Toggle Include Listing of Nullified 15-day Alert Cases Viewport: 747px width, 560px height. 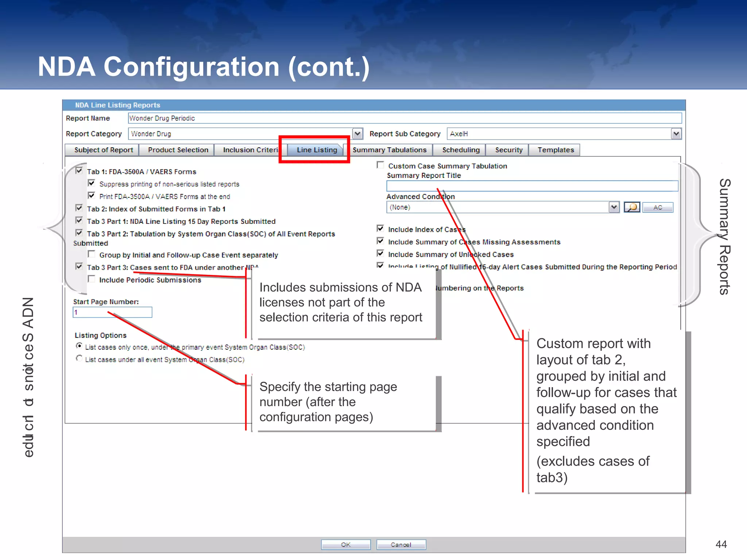pos(380,265)
